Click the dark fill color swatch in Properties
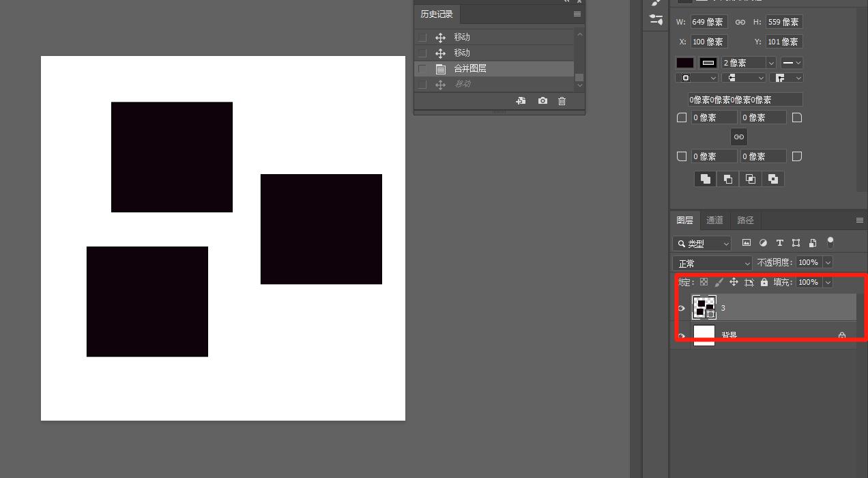Image resolution: width=868 pixels, height=478 pixels. tap(684, 63)
